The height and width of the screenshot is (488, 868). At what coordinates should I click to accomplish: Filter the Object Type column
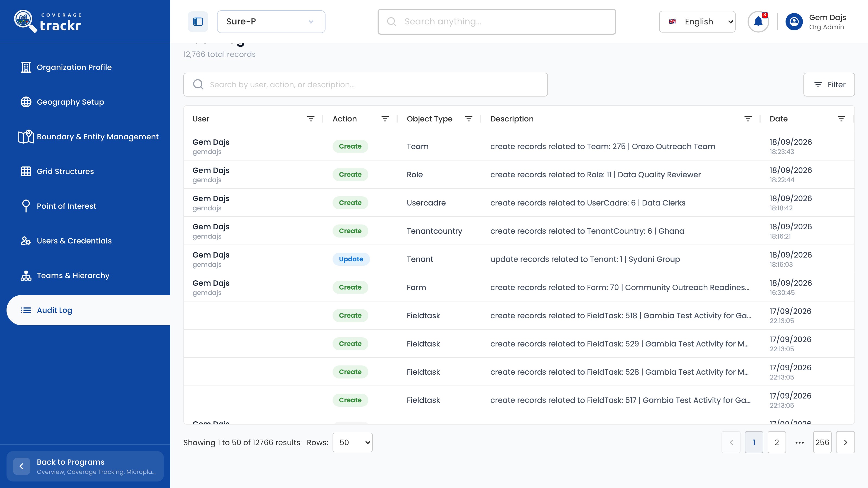point(468,118)
